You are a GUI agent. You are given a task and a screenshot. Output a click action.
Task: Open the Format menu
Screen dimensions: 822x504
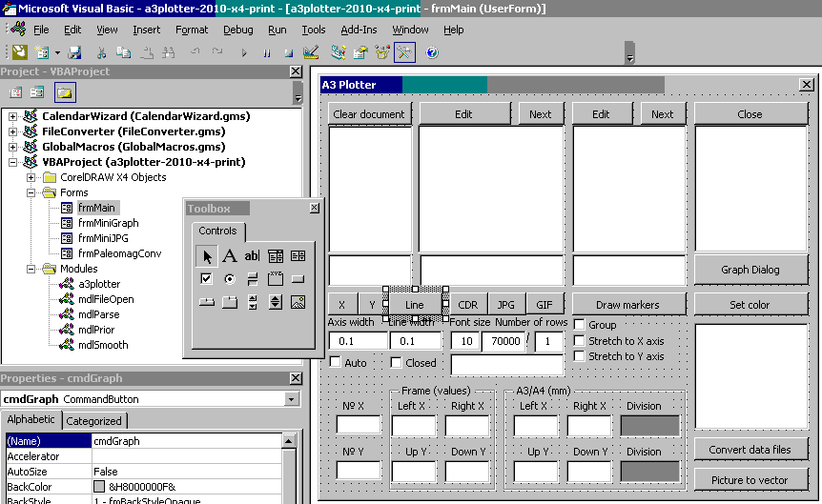[x=192, y=30]
